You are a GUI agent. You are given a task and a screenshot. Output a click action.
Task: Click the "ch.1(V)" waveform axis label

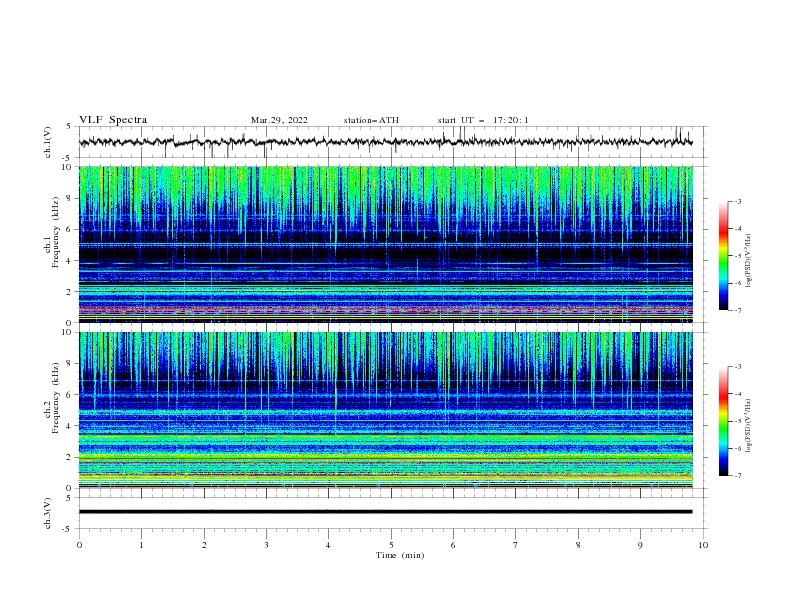tap(48, 142)
